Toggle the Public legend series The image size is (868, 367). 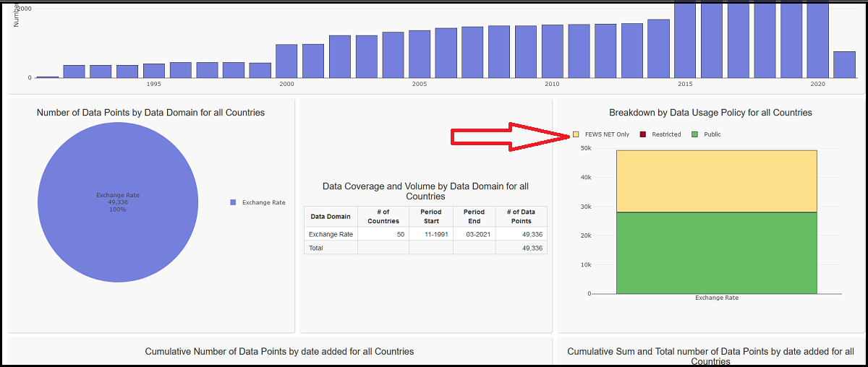coord(712,134)
